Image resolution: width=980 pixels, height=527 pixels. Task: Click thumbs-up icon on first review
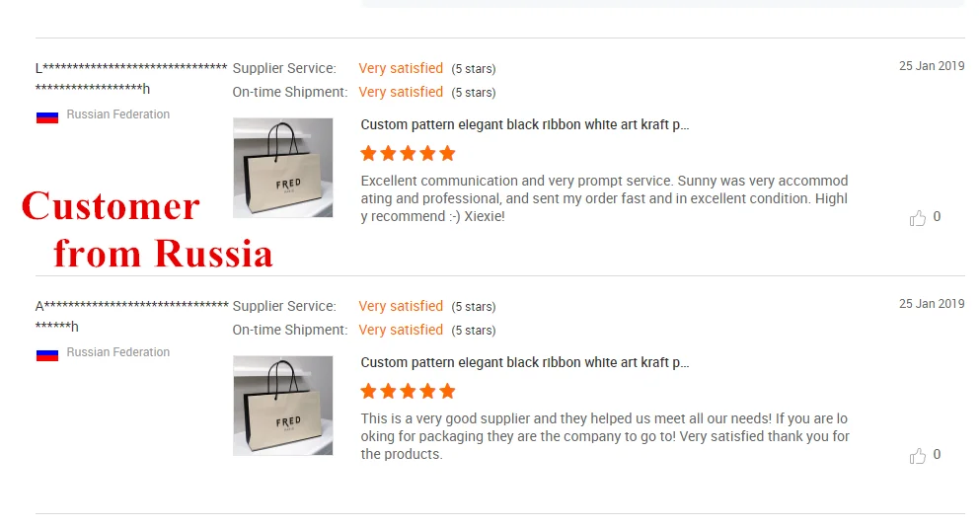tap(918, 218)
